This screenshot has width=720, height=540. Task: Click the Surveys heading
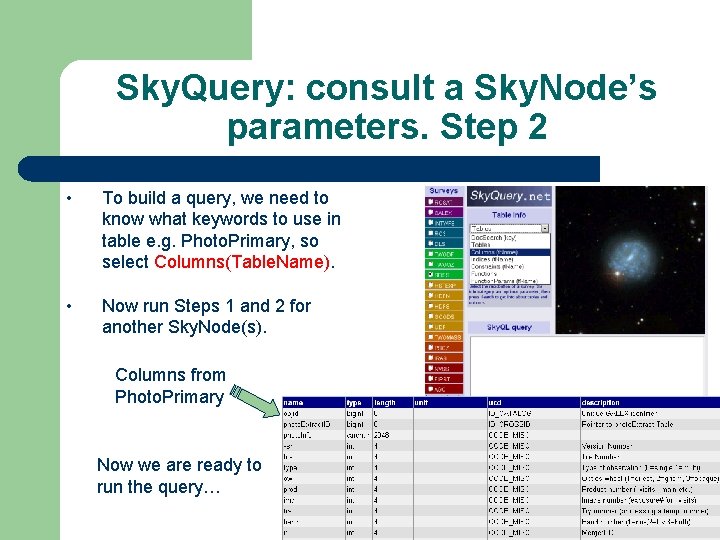pyautogui.click(x=444, y=191)
